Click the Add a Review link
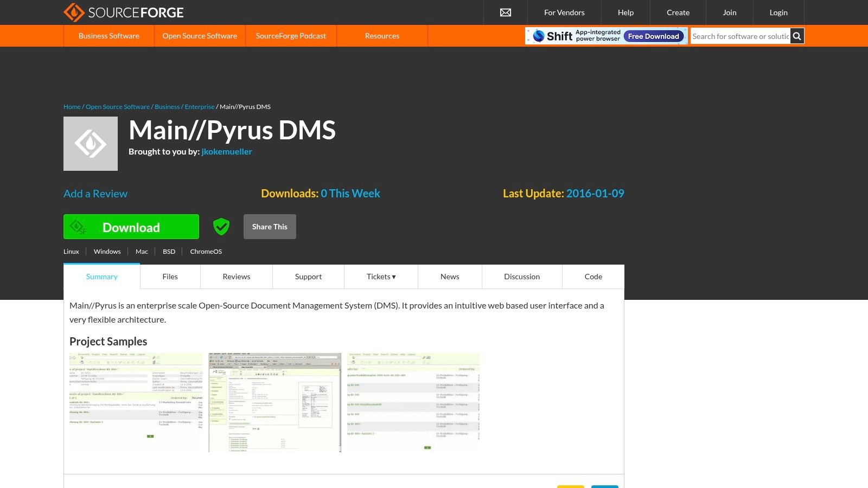868x488 pixels. 95,194
